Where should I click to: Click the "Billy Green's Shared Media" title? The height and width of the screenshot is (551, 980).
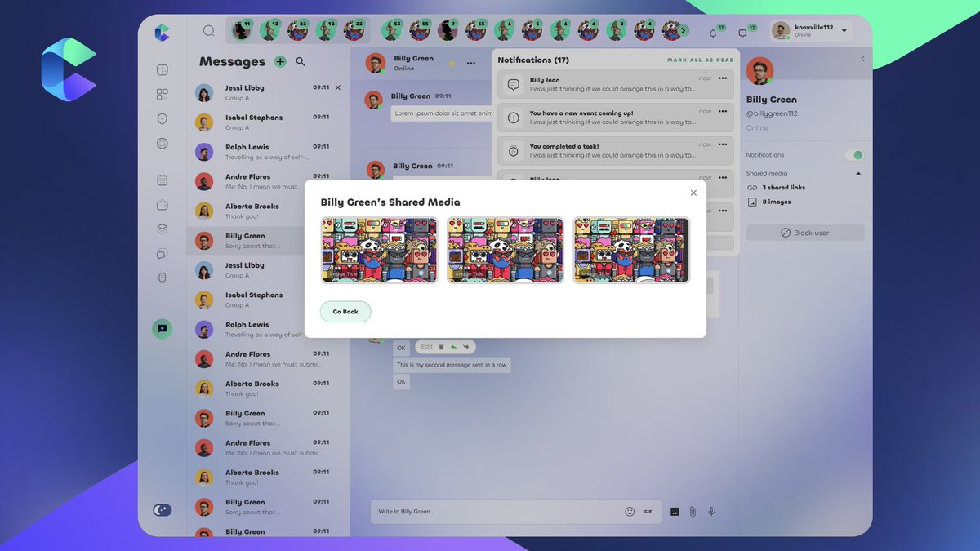pos(390,202)
